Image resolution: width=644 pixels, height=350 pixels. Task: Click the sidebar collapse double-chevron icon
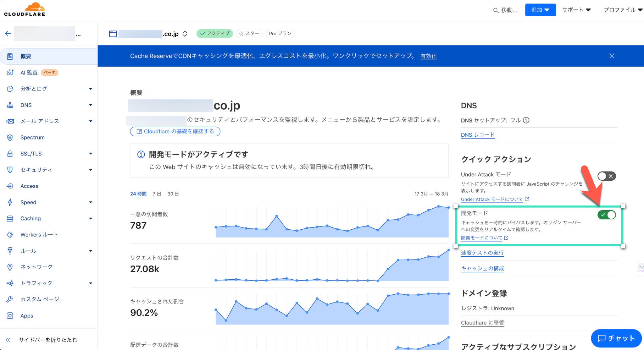click(x=8, y=340)
